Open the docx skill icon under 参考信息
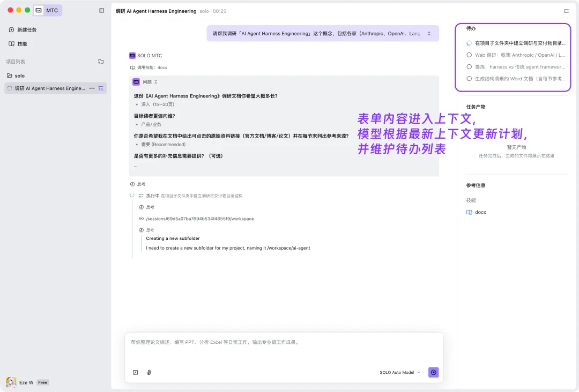This screenshot has height=392, width=579. 469,212
